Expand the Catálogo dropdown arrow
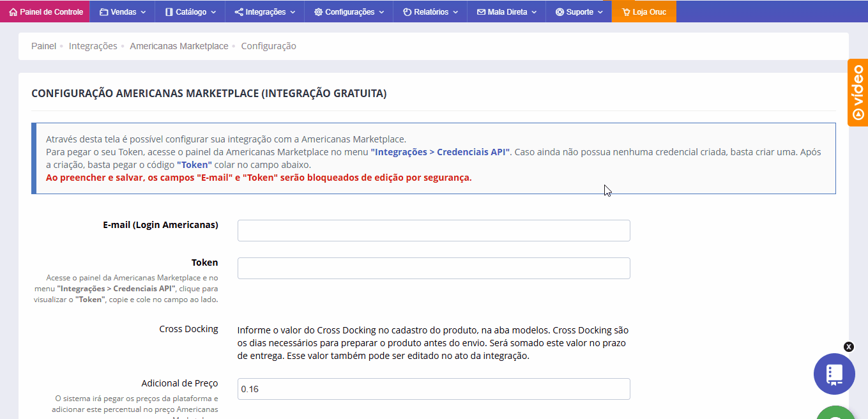Viewport: 868px width, 419px height. tap(213, 12)
